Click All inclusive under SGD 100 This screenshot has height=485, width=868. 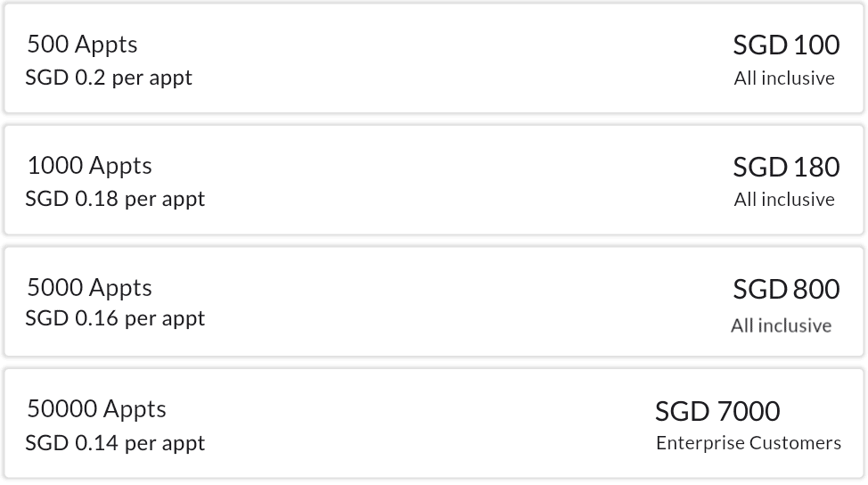[784, 78]
